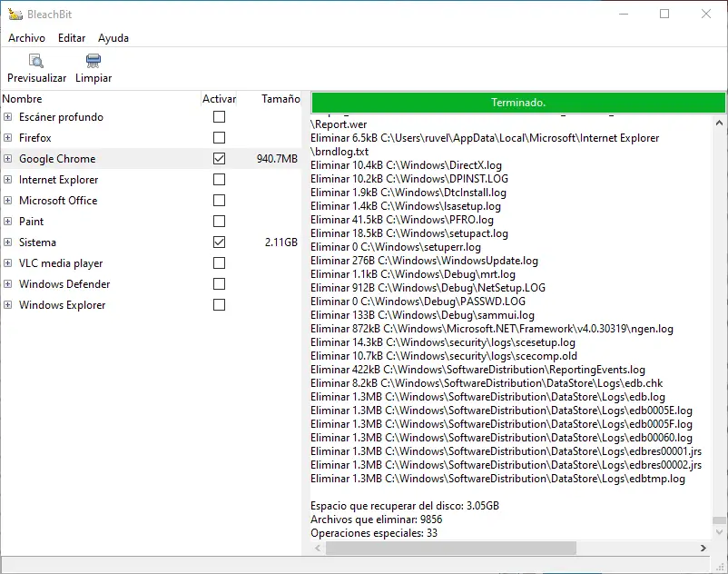The height and width of the screenshot is (574, 728).
Task: Open the Ayuda menu
Action: point(113,38)
